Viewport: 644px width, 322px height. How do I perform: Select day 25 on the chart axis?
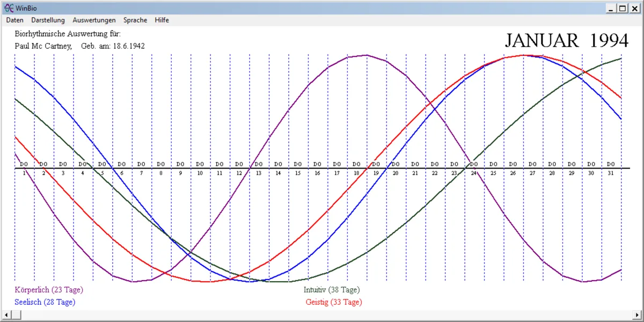point(493,173)
